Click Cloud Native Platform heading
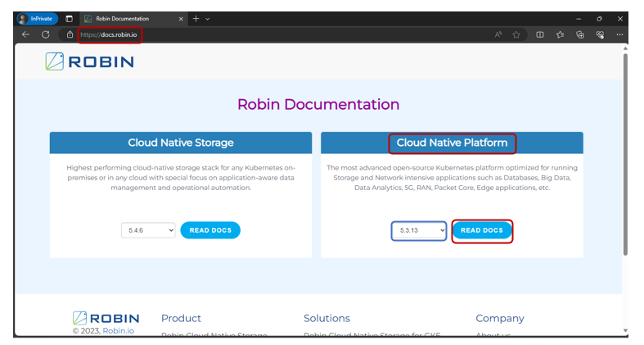The image size is (644, 345). point(452,143)
